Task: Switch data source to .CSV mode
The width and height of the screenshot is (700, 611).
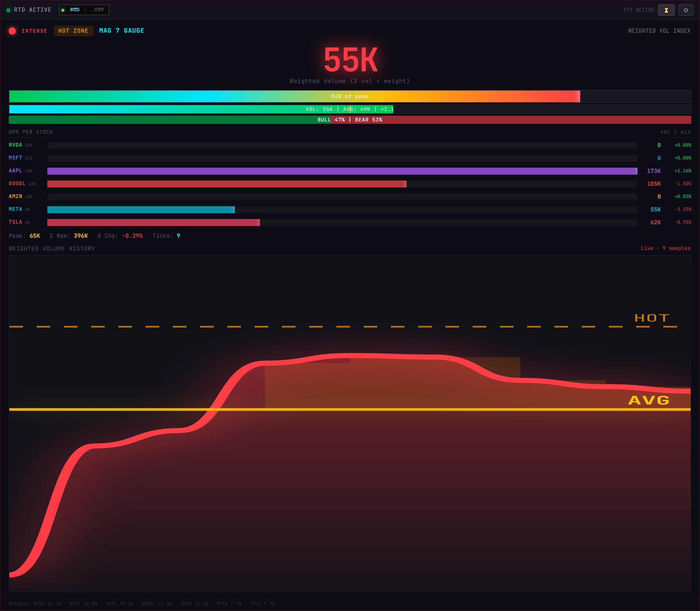Action: coord(98,10)
